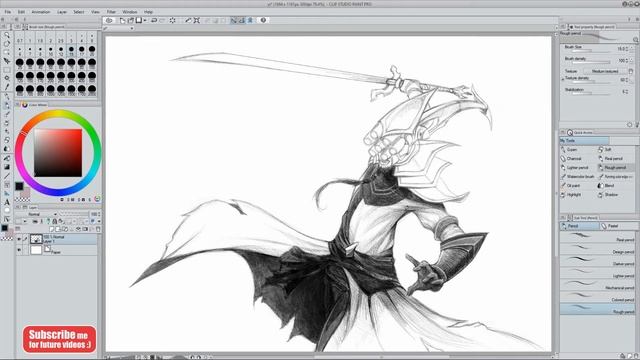The image size is (640, 360).
Task: Select Design pencil in sub tool list
Action: (x=598, y=250)
